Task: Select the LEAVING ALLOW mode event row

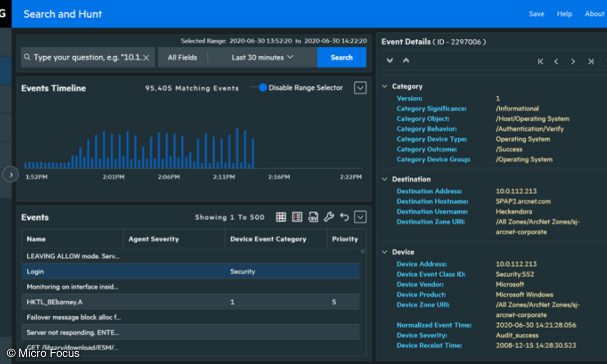Action: click(x=191, y=256)
